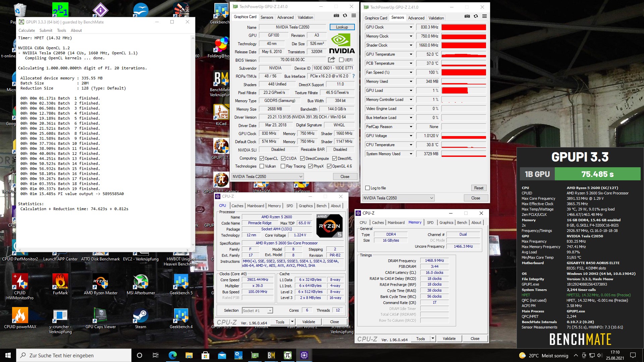Click the Reset button in GPU-Z Sensors
This screenshot has width=644, height=362.
[479, 188]
